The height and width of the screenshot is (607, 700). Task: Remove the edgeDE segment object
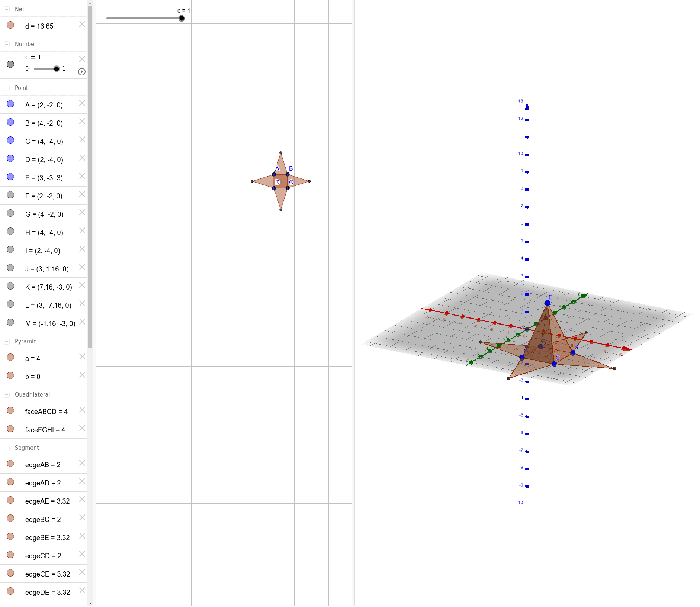click(82, 591)
